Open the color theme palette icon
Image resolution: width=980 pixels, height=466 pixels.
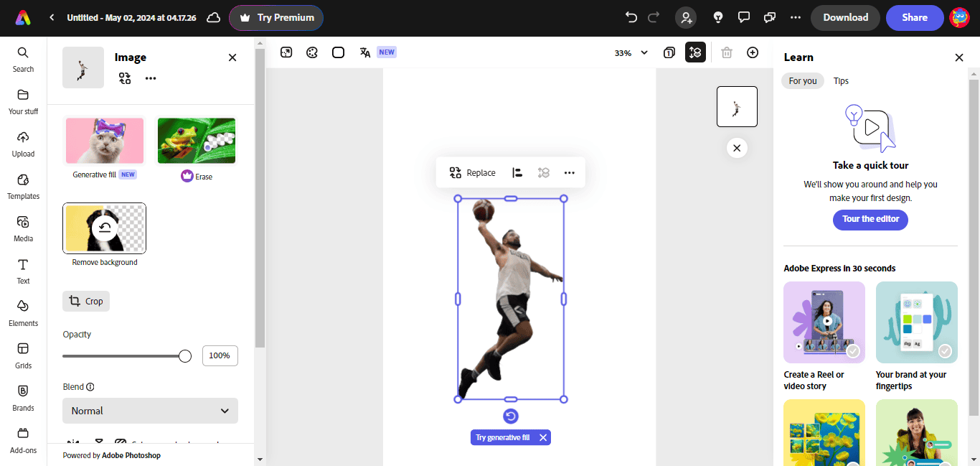click(x=312, y=52)
